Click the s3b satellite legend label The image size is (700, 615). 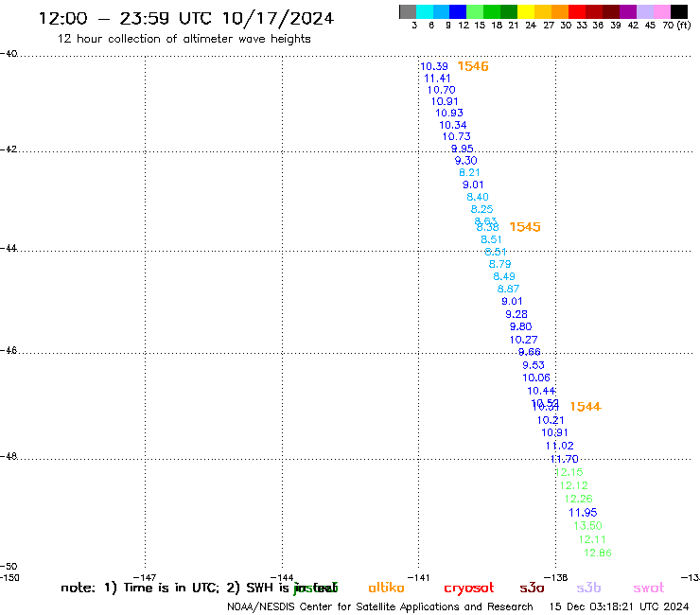[x=588, y=588]
